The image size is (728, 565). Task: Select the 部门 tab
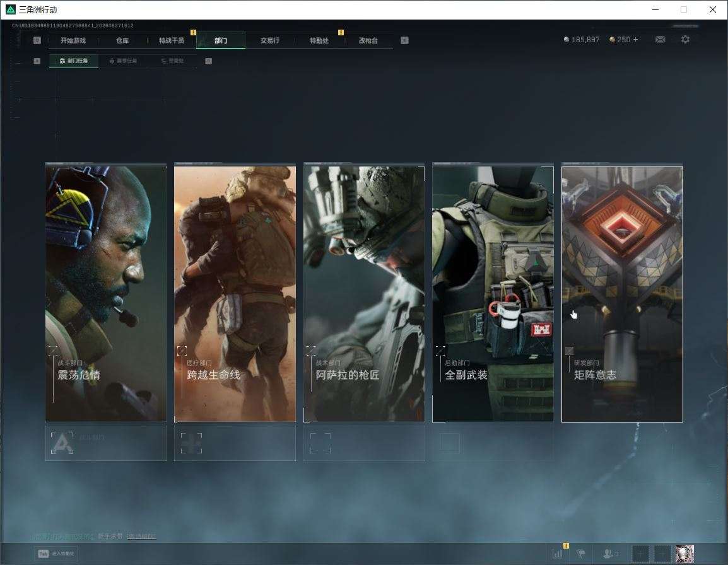click(221, 40)
